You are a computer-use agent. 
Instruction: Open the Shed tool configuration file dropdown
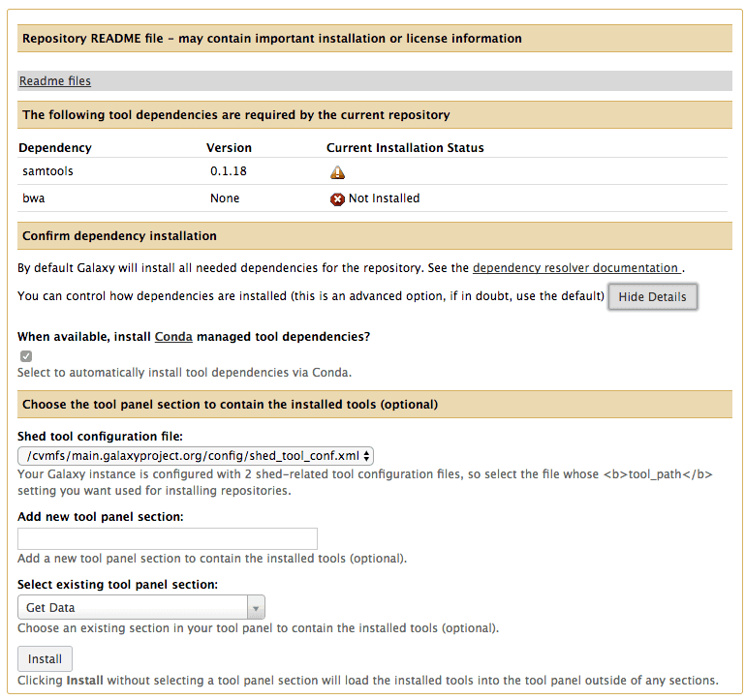[x=196, y=455]
